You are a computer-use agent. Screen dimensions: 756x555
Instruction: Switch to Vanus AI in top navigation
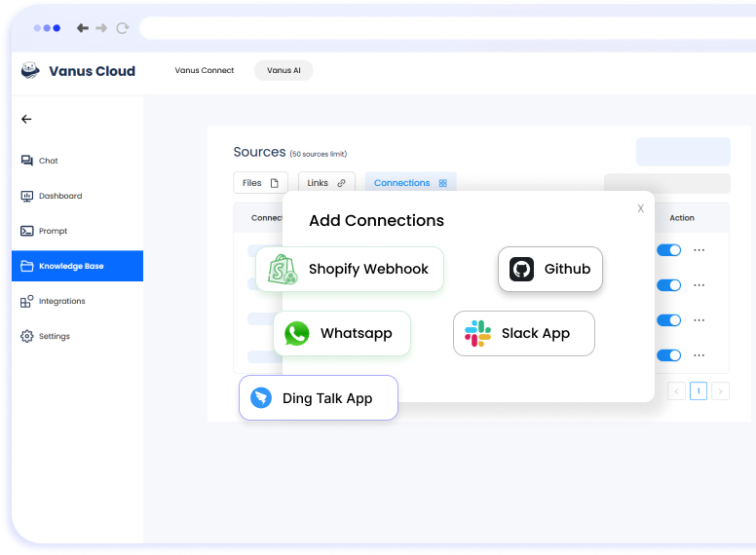click(x=283, y=70)
